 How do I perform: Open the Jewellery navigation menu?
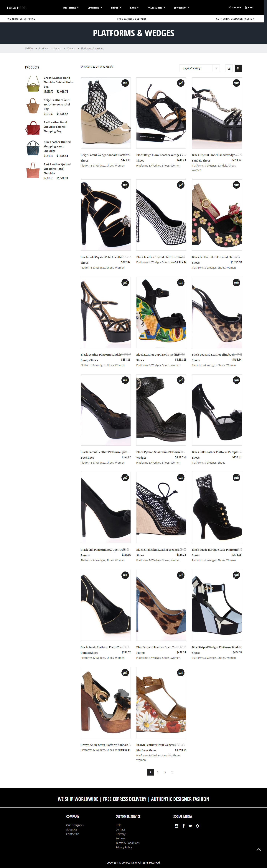pos(182,7)
